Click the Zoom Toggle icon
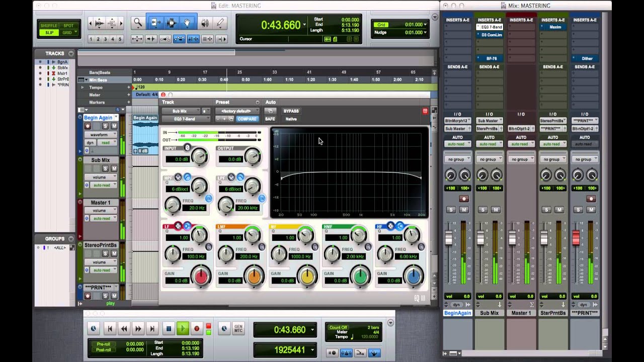Screen dimensions: 644x362 pos(137,39)
